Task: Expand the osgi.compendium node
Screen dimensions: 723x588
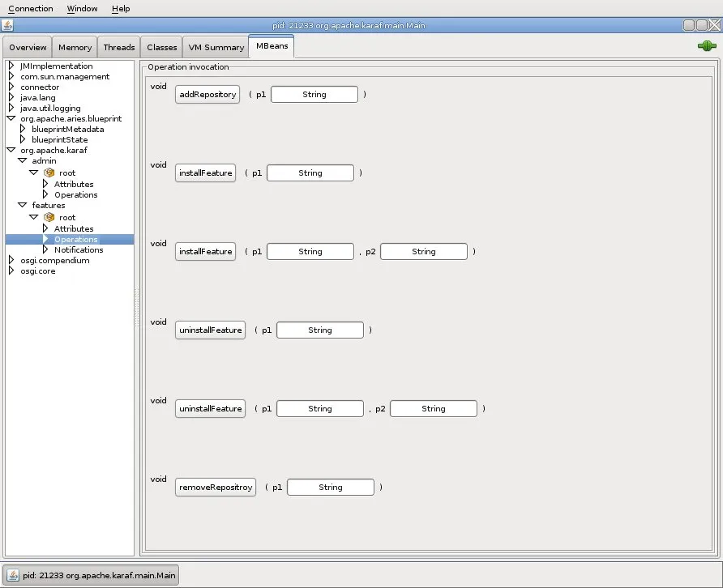Action: 11,261
